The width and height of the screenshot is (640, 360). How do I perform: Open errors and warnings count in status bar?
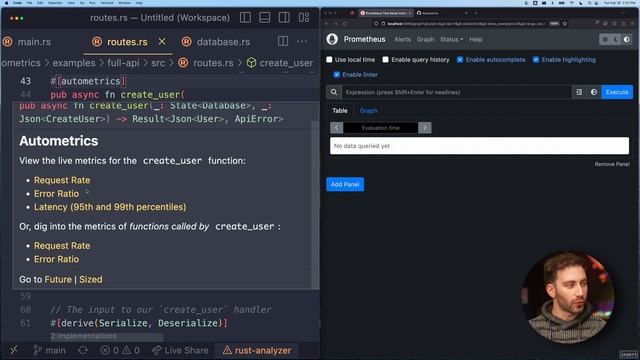[x=120, y=350]
